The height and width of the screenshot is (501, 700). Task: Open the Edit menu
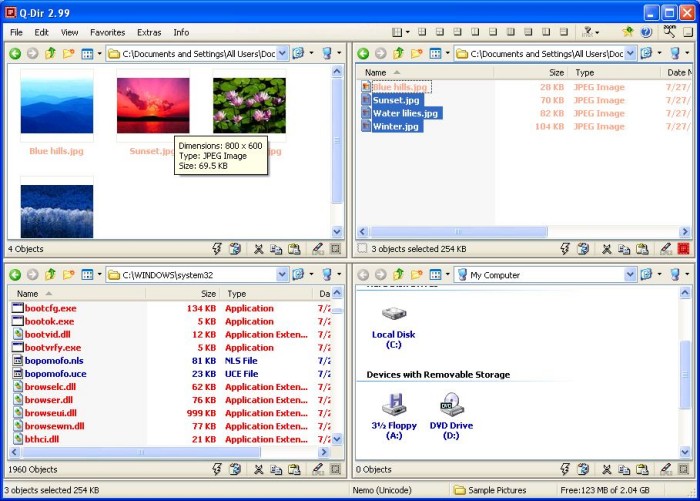click(x=42, y=32)
